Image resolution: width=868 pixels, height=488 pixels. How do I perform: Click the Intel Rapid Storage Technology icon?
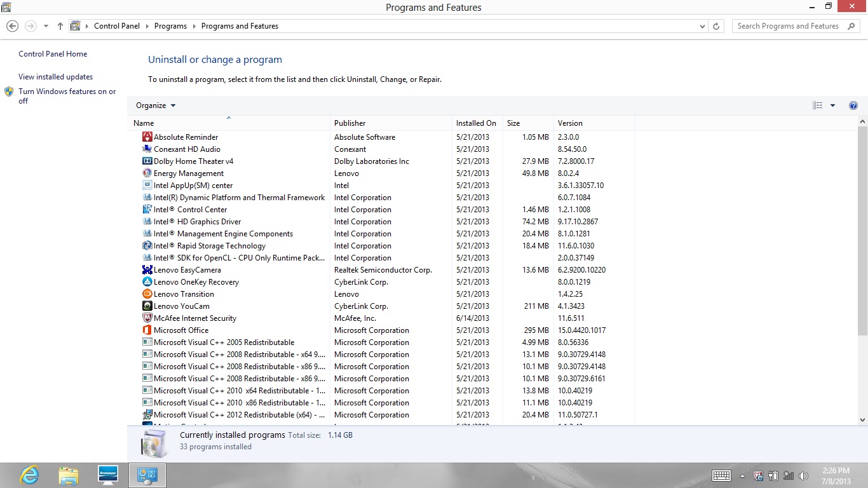click(x=147, y=246)
